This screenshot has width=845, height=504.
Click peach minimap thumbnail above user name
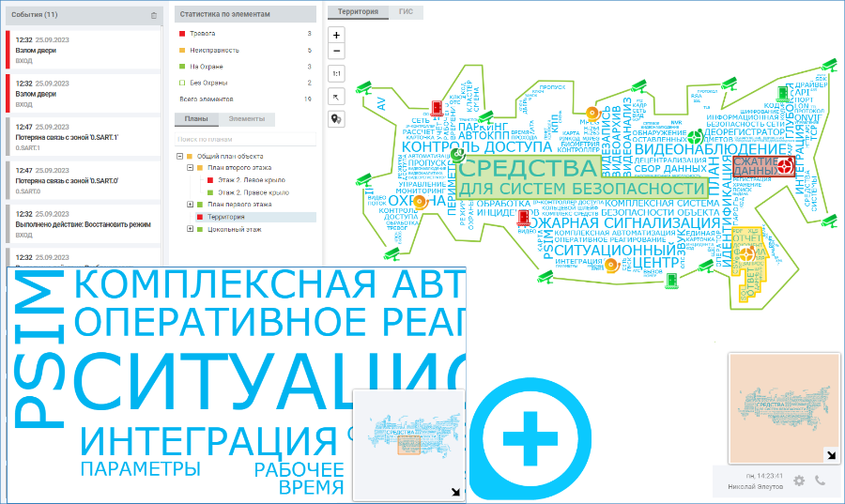click(784, 408)
